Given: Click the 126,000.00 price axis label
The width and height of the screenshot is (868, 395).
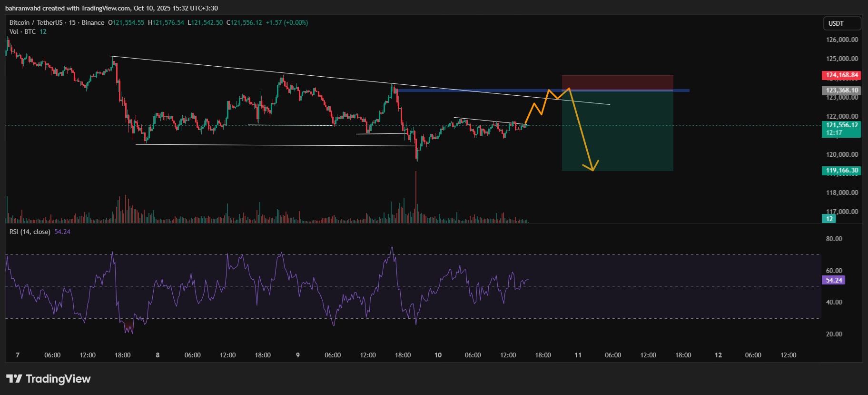Looking at the screenshot, I should [x=841, y=40].
